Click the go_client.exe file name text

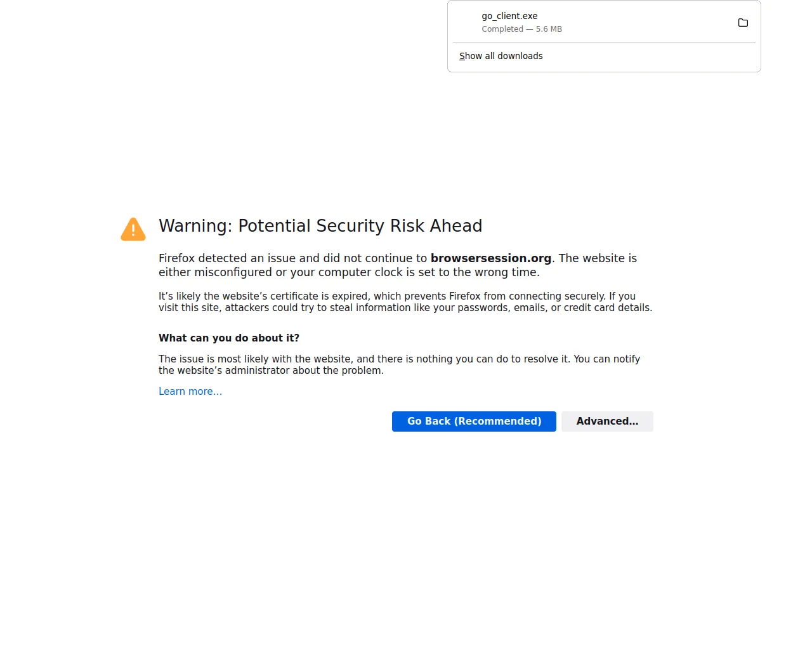(509, 16)
